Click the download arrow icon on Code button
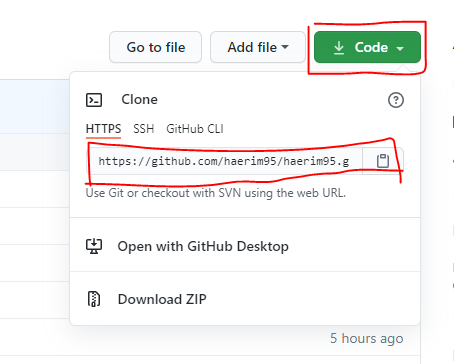This screenshot has width=454, height=364. (x=339, y=48)
